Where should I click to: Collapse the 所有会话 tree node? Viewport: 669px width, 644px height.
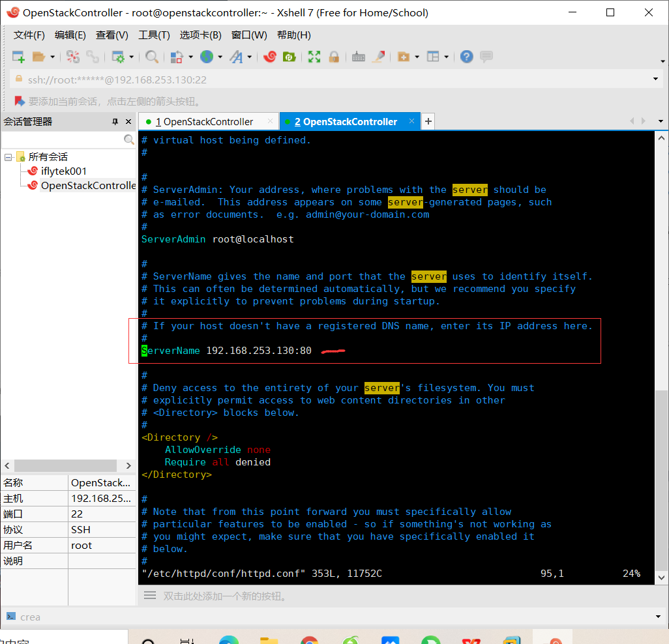pyautogui.click(x=8, y=157)
